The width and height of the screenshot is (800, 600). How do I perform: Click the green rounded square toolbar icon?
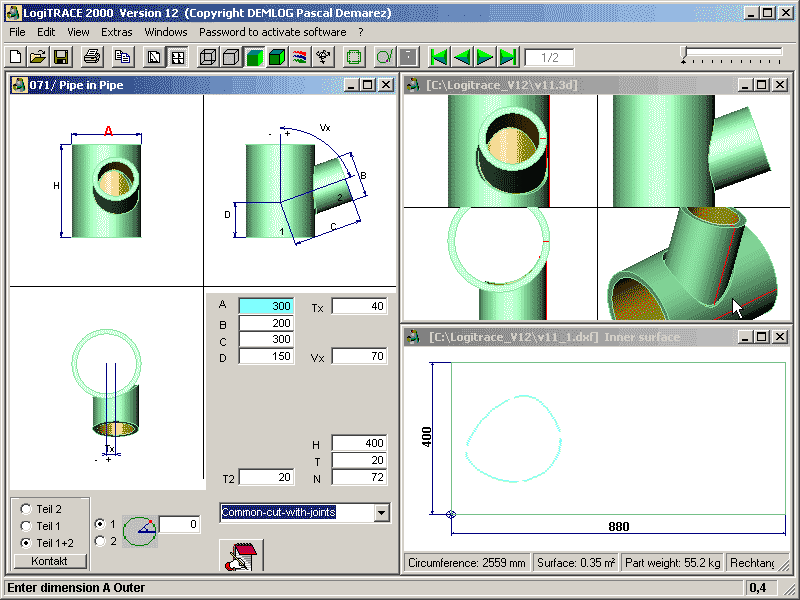(354, 57)
